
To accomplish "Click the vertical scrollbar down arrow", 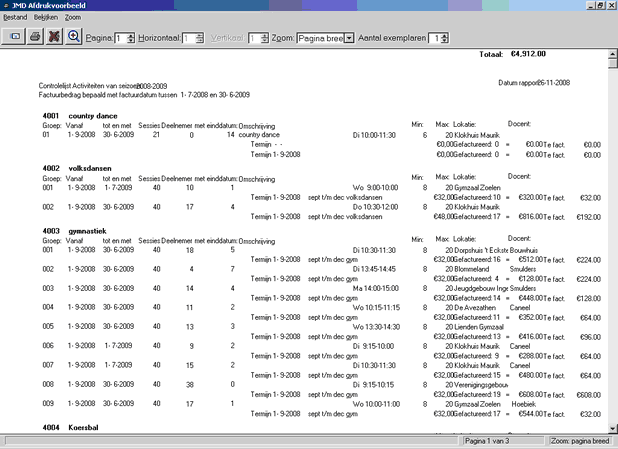I will click(612, 428).
